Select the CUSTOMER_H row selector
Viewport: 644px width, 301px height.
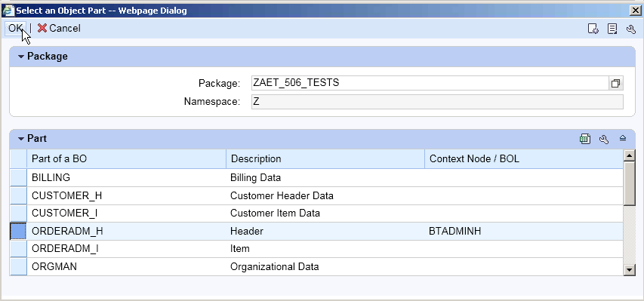click(x=18, y=196)
